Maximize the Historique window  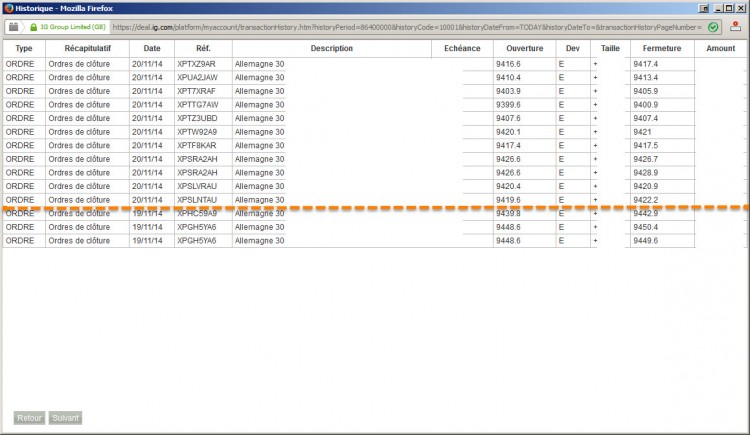(728, 8)
